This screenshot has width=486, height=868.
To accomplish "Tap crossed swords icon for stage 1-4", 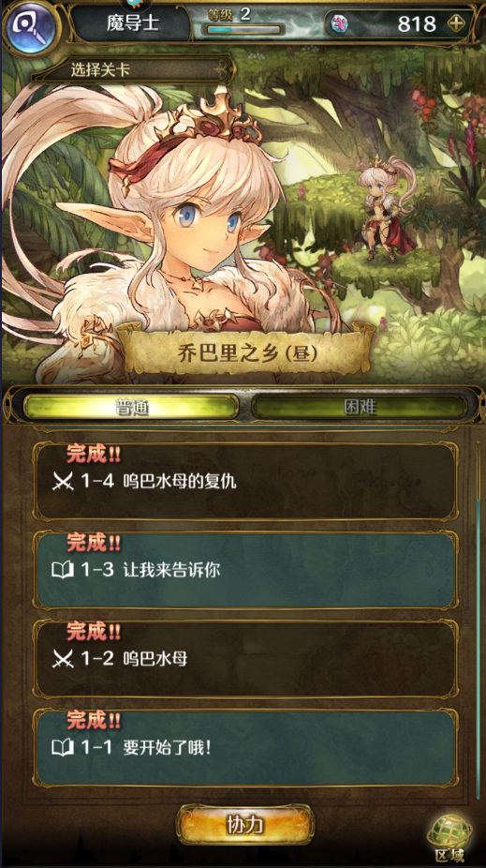I will coord(63,482).
